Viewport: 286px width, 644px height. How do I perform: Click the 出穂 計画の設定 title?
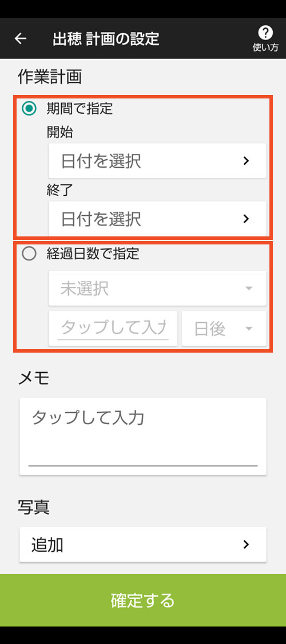[106, 38]
